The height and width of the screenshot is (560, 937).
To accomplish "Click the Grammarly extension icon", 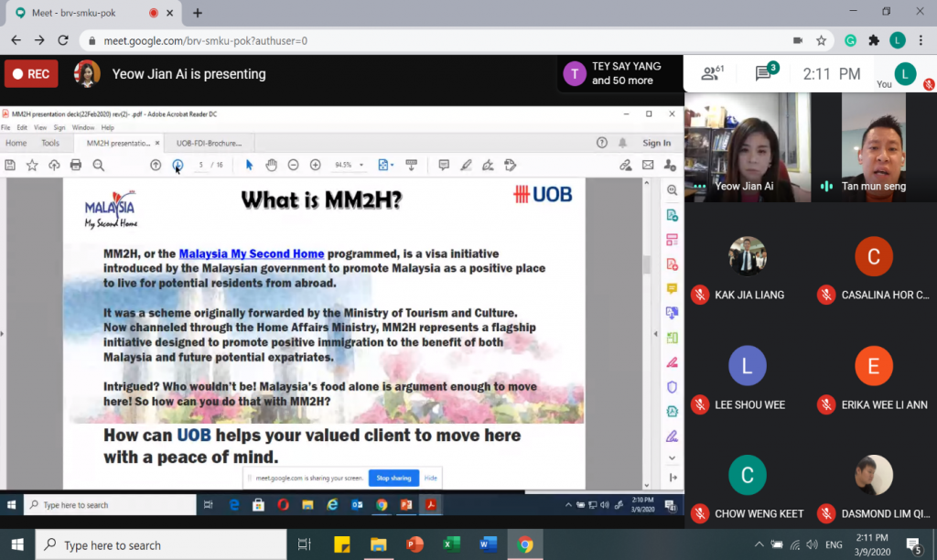I will coord(850,40).
